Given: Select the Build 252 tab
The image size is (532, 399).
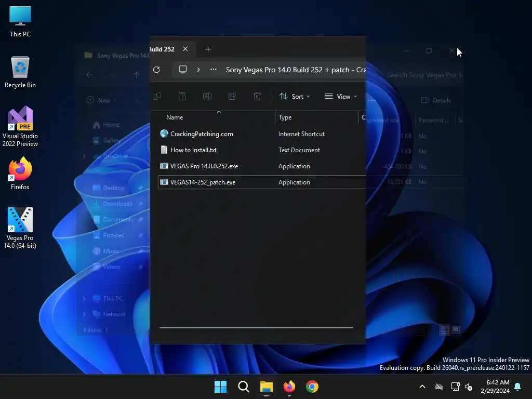Looking at the screenshot, I should 162,49.
